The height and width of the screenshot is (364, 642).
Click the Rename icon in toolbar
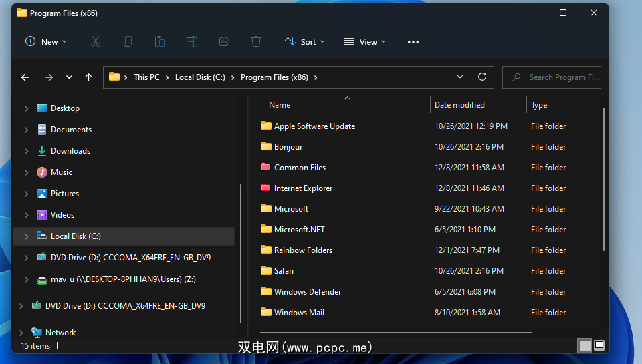(x=192, y=41)
